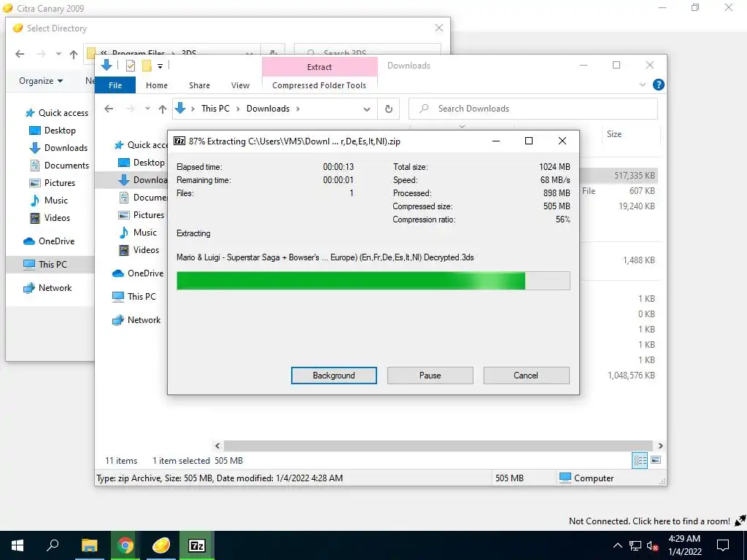Screen dimensions: 747x560
Task: Select Videos in Select Directory sidebar
Action: click(50, 218)
